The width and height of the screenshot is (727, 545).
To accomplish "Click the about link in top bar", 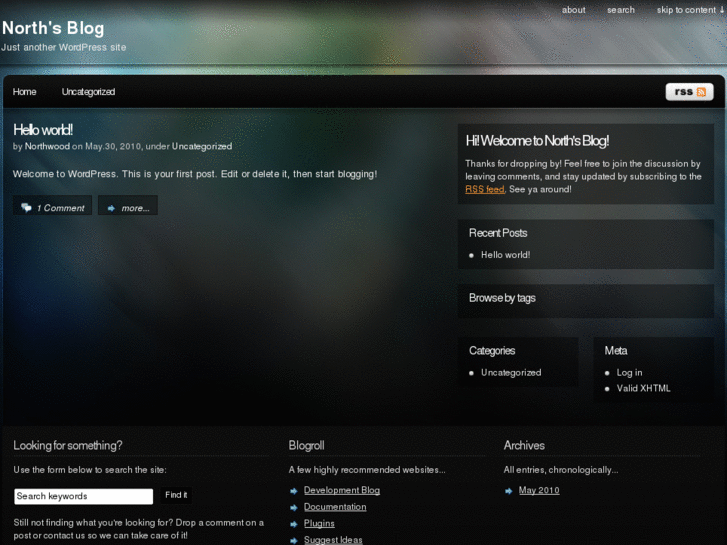I will tap(574, 10).
